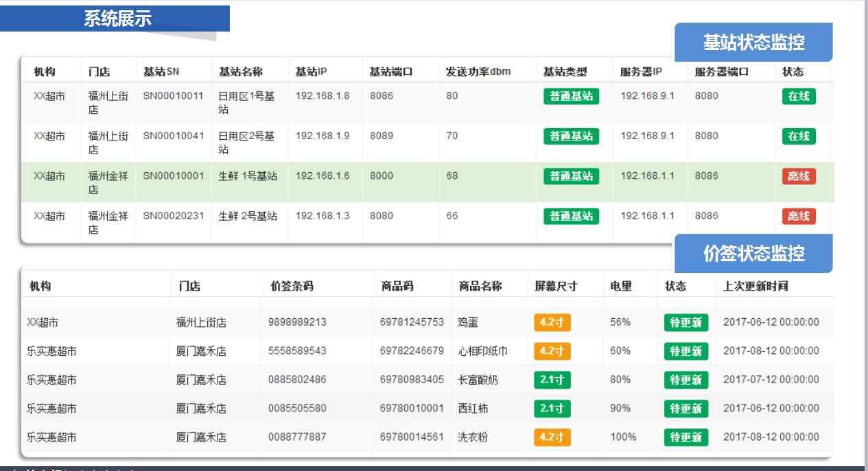This screenshot has width=868, height=471.
Task: Sort by 发送功率dbm column header
Action: (x=478, y=71)
